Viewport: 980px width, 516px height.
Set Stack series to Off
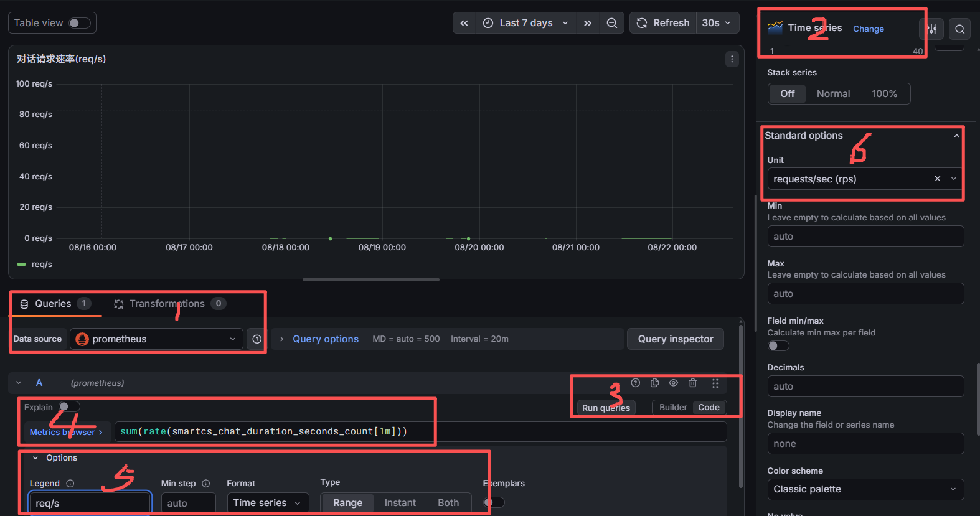[x=788, y=94]
